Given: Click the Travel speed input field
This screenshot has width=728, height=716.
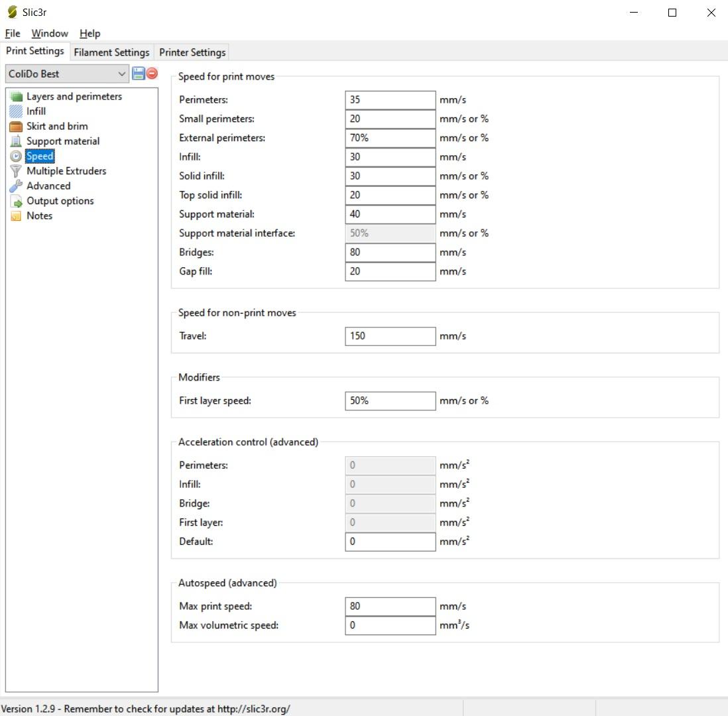Looking at the screenshot, I should coord(390,336).
